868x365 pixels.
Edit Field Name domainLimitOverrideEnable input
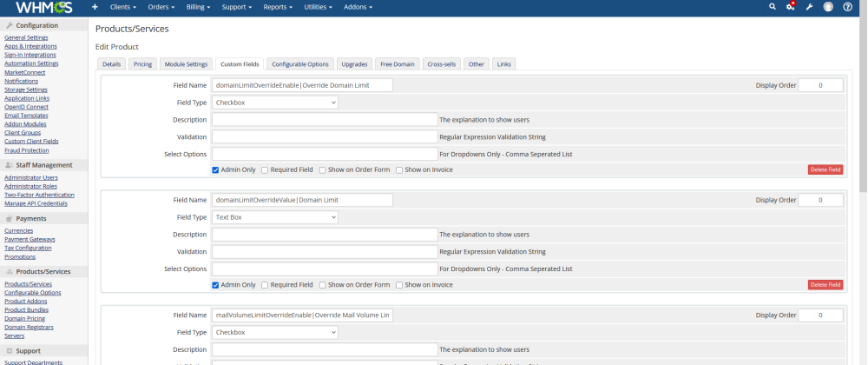point(302,85)
